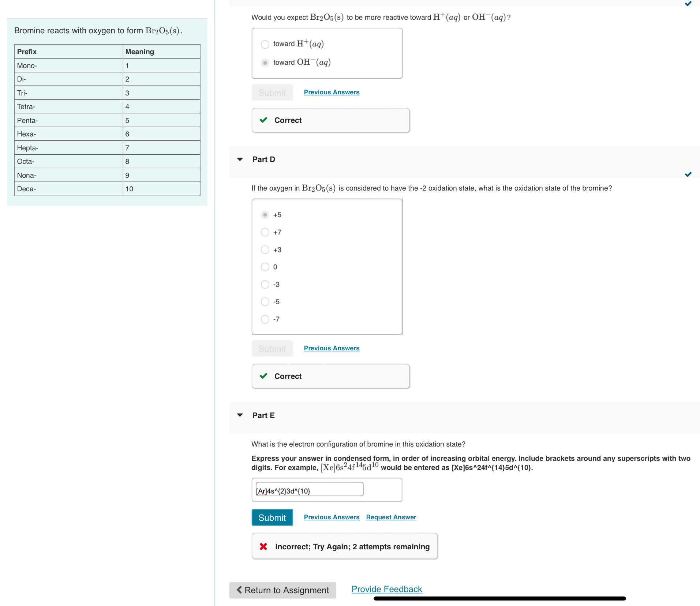Click the Part D header label

[263, 159]
